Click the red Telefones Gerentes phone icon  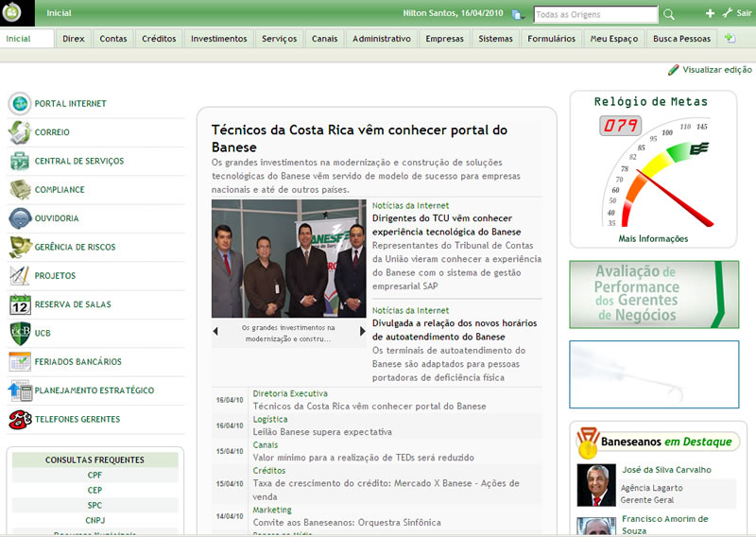pos(20,419)
